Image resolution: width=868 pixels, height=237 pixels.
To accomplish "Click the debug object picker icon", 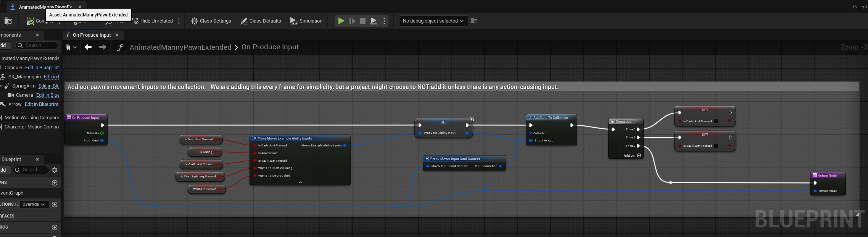I will (x=474, y=21).
